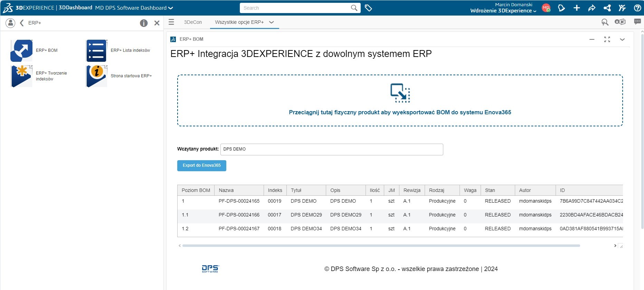Open ERP+ Lista indeksów app

pyautogui.click(x=96, y=50)
